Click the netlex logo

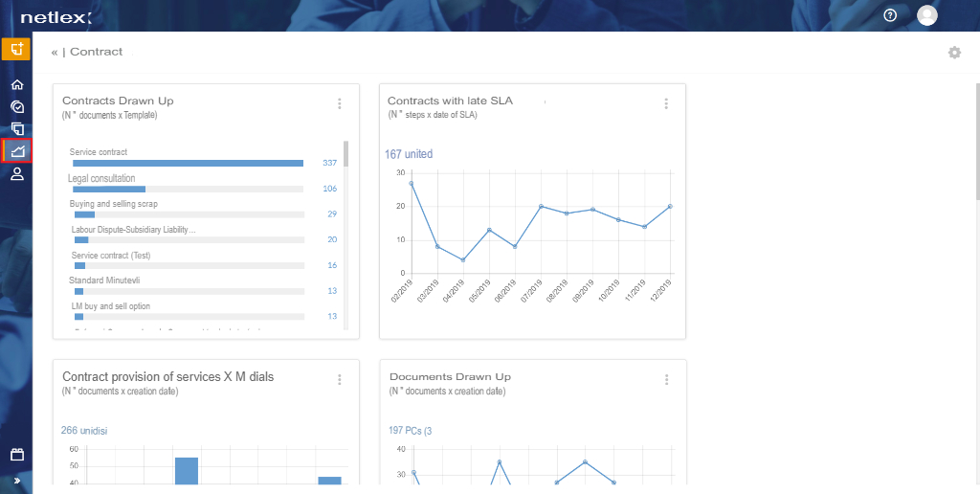(56, 17)
